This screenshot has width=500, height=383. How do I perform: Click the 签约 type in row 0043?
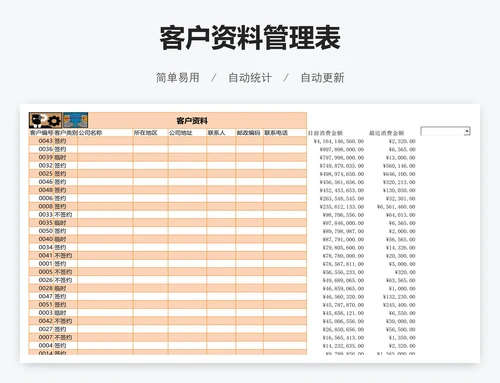pos(60,141)
